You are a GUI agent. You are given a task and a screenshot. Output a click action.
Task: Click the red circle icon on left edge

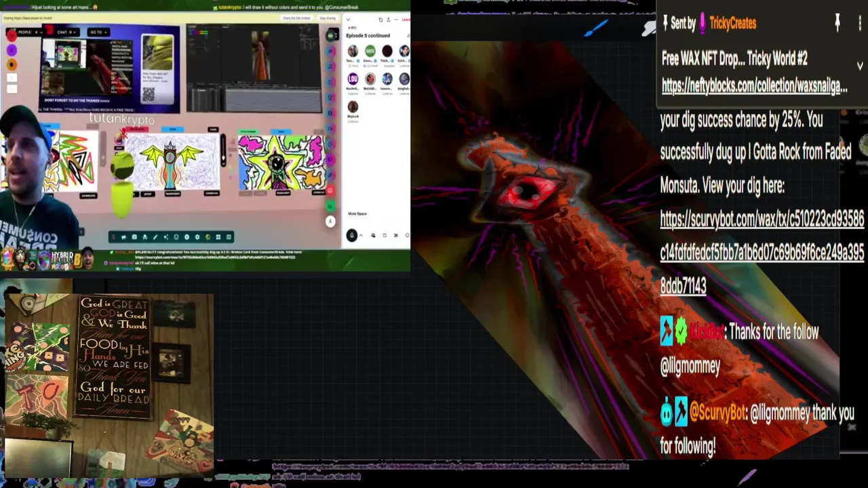(x=12, y=36)
